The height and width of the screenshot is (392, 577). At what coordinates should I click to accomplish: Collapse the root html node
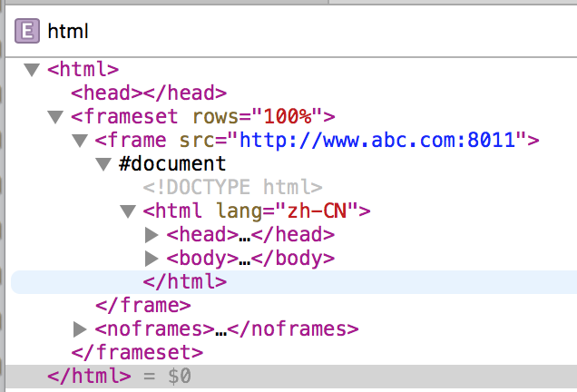click(32, 70)
